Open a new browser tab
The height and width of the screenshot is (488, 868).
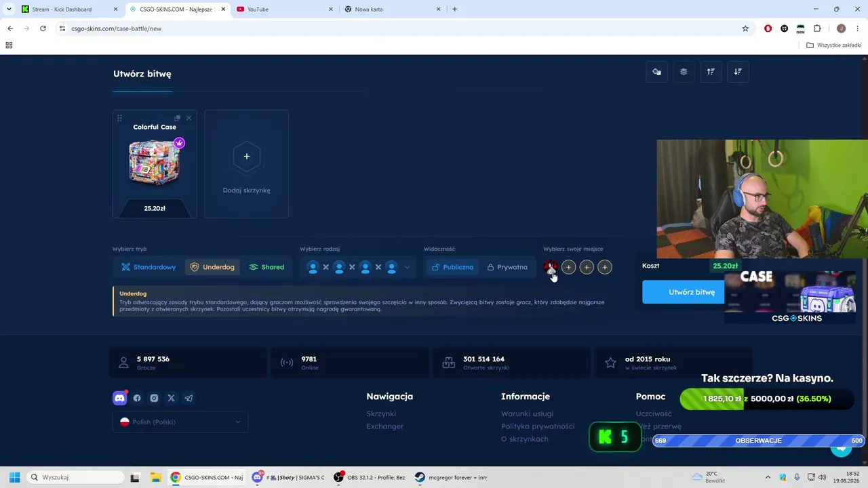pyautogui.click(x=454, y=9)
